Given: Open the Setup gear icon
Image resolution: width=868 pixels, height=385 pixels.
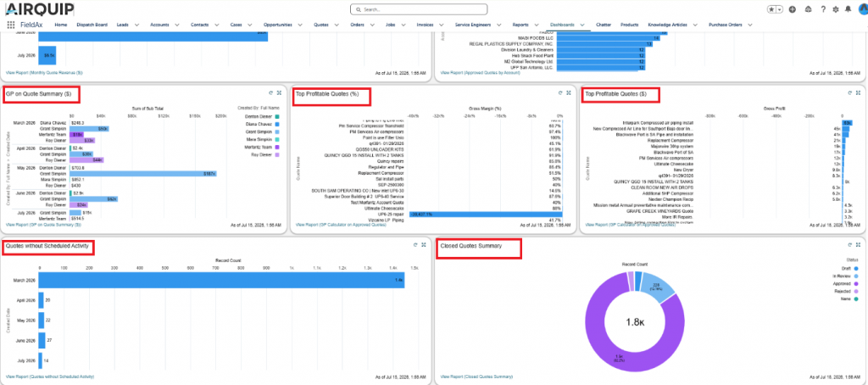Looking at the screenshot, I should click(836, 9).
